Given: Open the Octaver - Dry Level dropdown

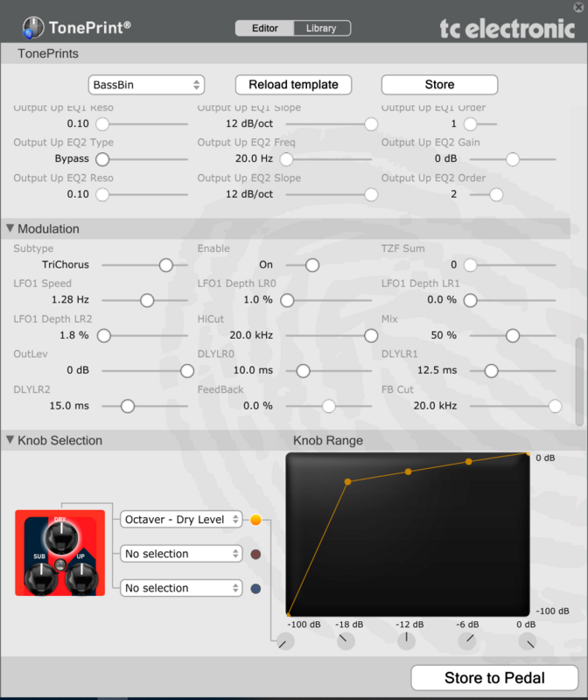Looking at the screenshot, I should pyautogui.click(x=181, y=520).
